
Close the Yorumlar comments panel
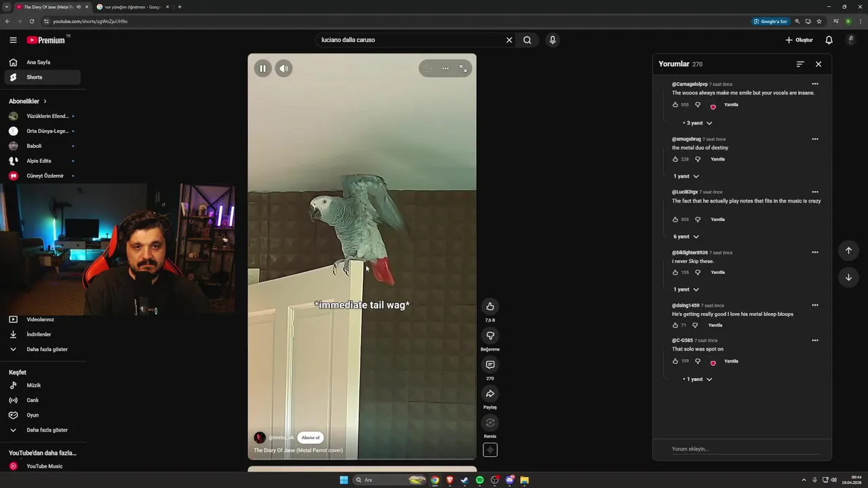click(x=818, y=64)
